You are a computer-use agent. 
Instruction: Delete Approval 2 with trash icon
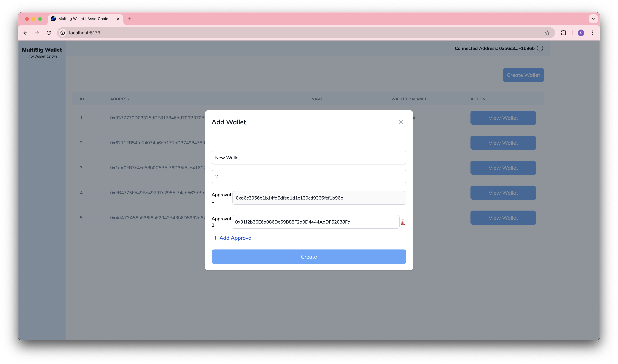[403, 222]
